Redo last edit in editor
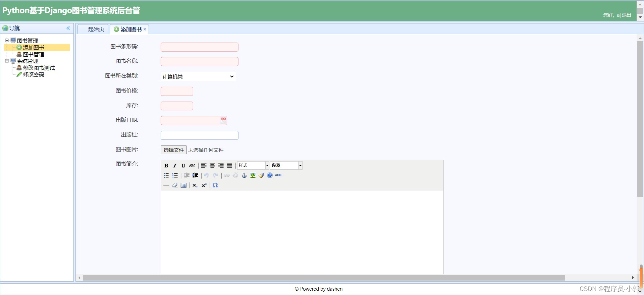This screenshot has height=295, width=644. click(x=215, y=175)
